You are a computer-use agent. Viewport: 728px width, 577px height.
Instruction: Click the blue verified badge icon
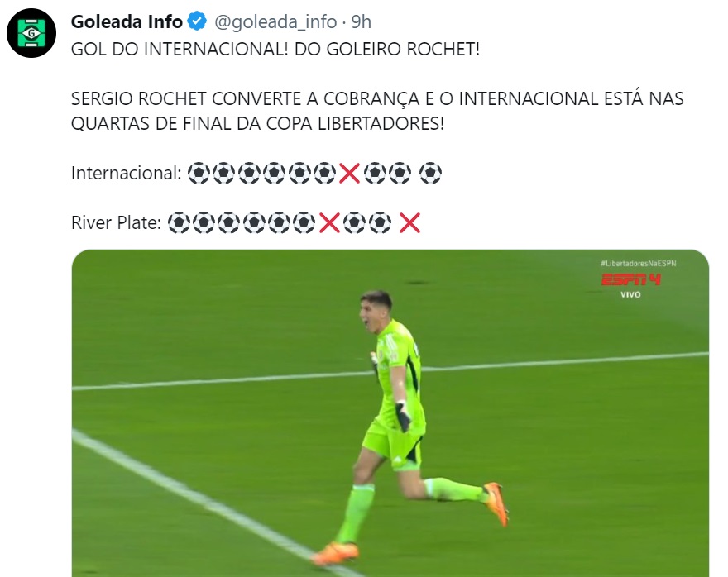197,21
